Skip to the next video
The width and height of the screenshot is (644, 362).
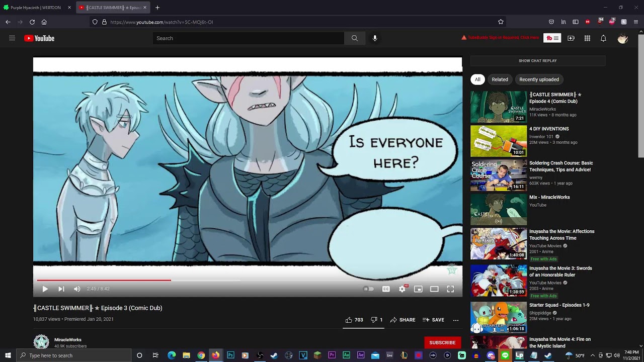click(x=61, y=289)
